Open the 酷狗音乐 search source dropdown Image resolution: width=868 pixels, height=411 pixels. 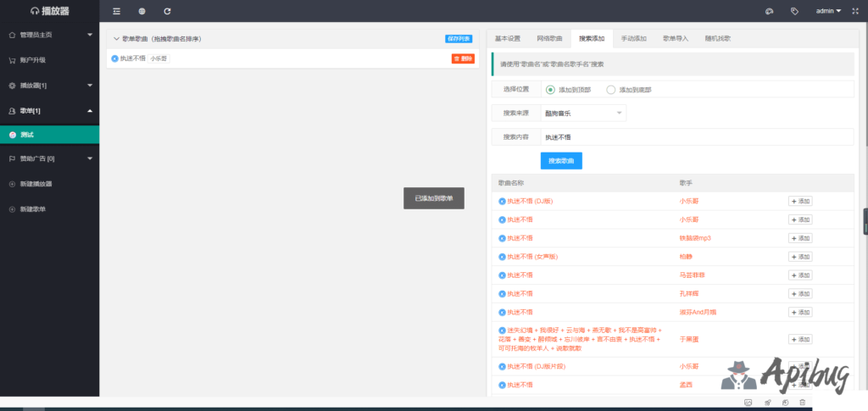click(x=583, y=113)
